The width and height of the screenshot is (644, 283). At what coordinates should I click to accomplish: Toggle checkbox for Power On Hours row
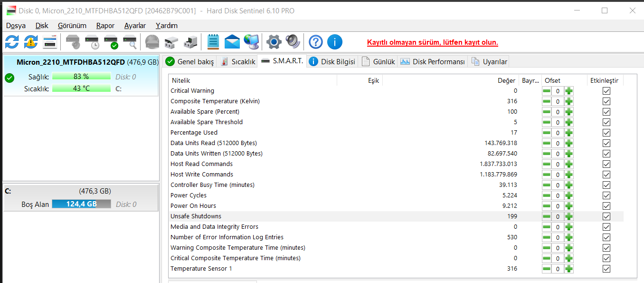606,206
